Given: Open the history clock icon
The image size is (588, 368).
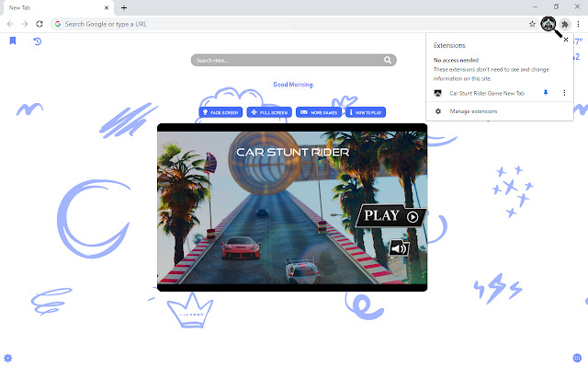Looking at the screenshot, I should pos(37,41).
